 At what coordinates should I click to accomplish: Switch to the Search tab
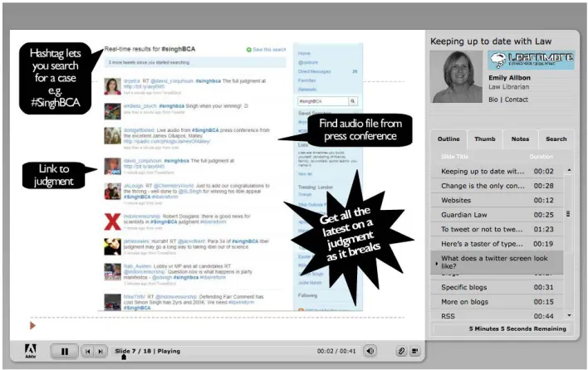point(556,139)
